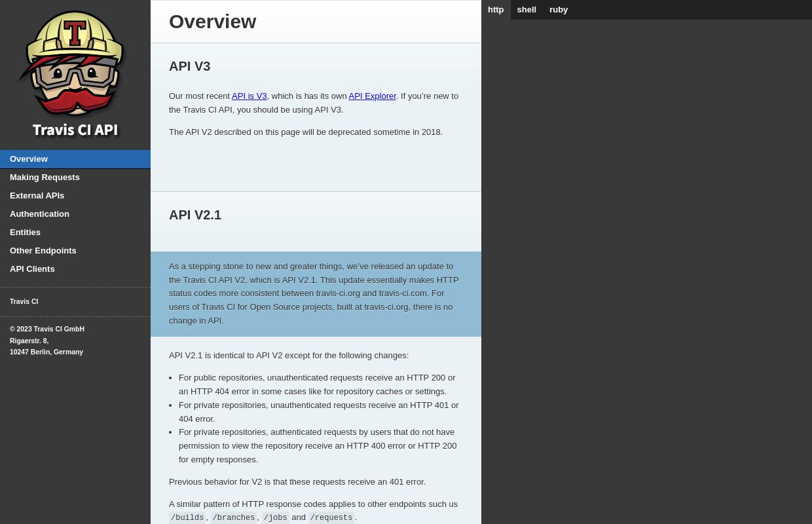The image size is (812, 524).
Task: Open the 'API is V3' link
Action: pos(249,96)
